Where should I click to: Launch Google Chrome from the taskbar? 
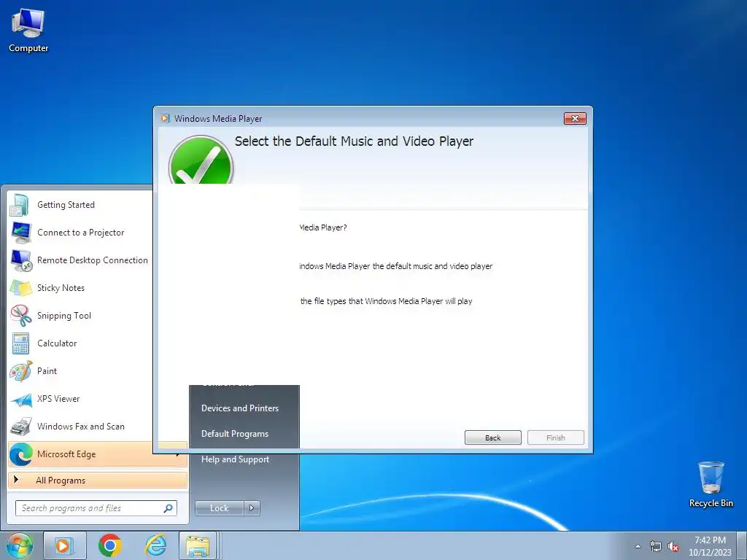pyautogui.click(x=110, y=545)
